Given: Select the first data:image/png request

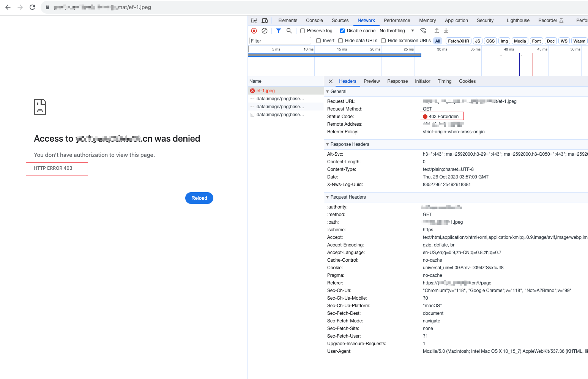Looking at the screenshot, I should point(286,99).
